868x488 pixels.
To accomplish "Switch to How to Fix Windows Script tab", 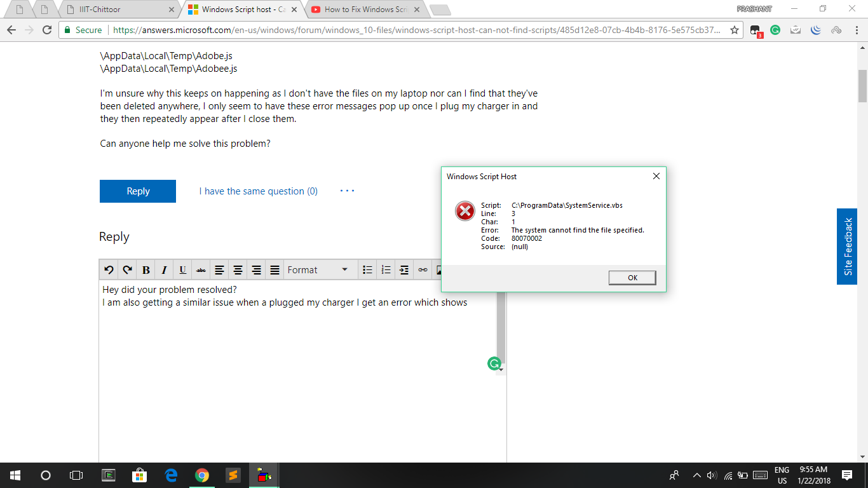I will point(365,10).
